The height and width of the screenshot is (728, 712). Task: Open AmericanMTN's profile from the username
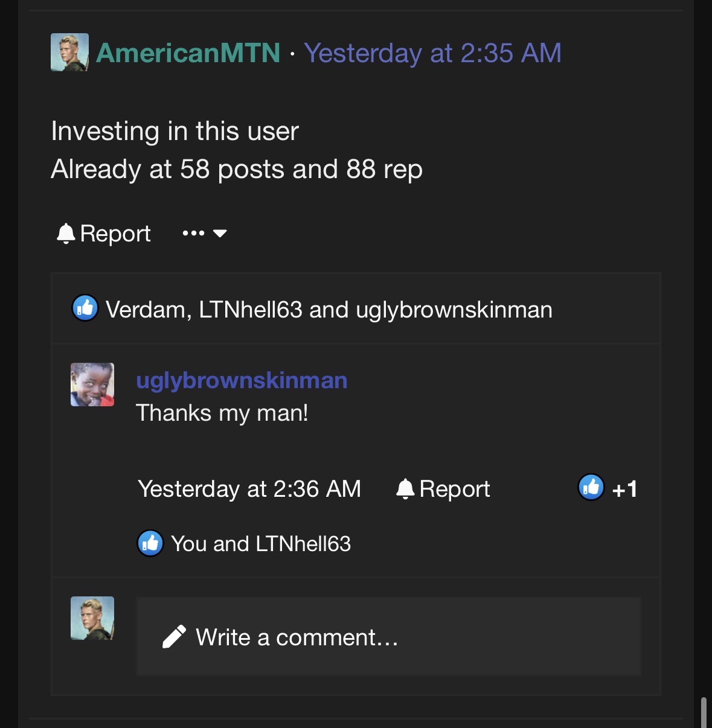pyautogui.click(x=188, y=53)
